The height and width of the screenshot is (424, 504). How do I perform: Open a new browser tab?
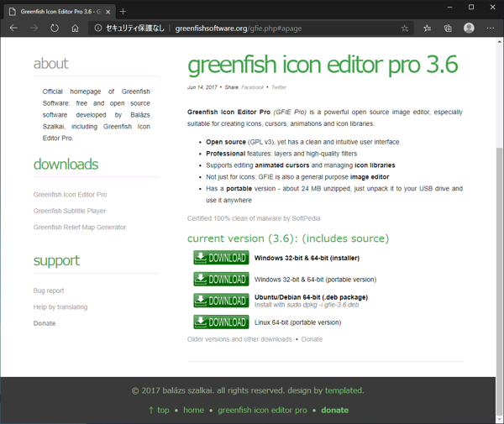(x=123, y=12)
